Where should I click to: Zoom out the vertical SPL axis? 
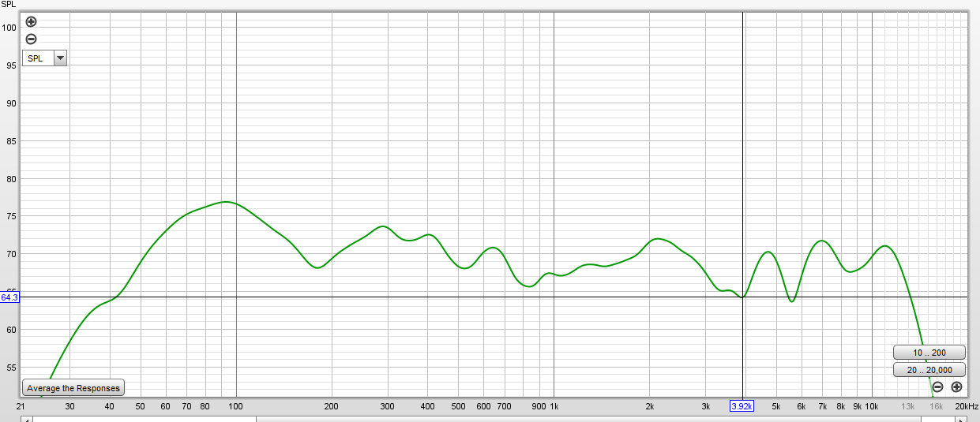click(x=31, y=39)
